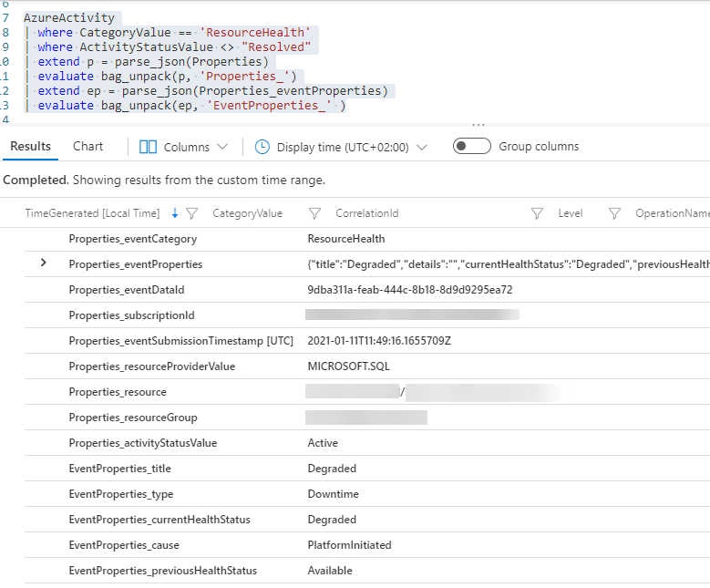Click in the AzureActivity query line

tap(69, 17)
